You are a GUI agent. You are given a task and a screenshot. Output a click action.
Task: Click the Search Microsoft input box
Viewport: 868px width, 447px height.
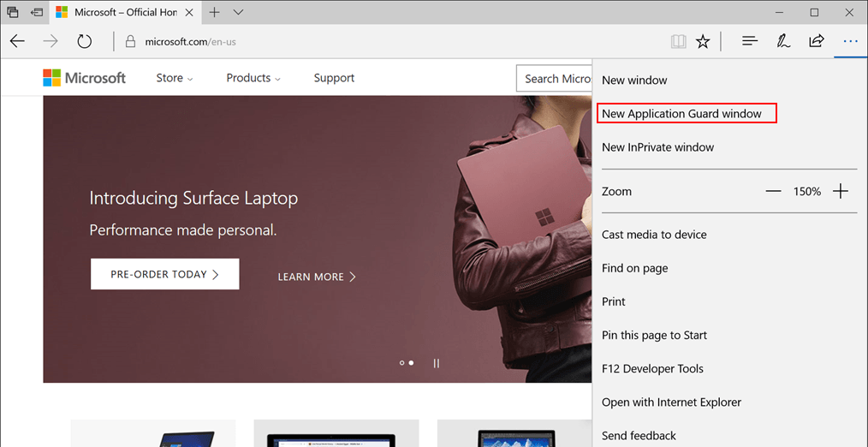pos(554,78)
